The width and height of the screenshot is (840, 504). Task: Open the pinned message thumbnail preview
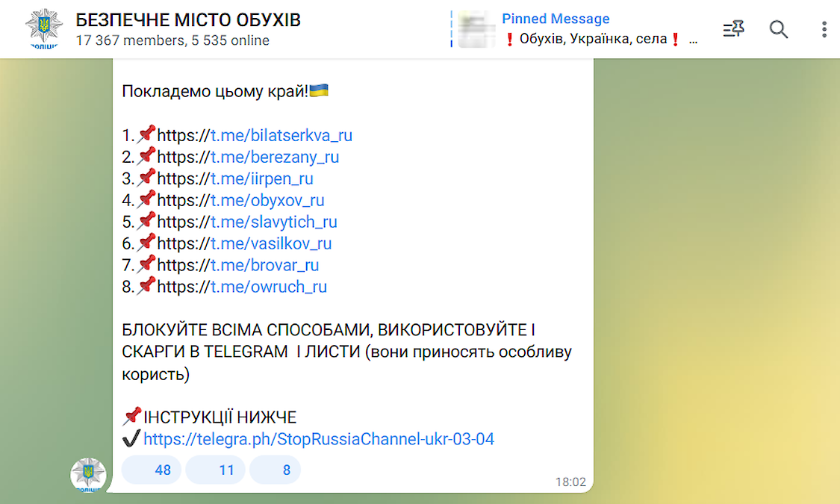pos(477,29)
